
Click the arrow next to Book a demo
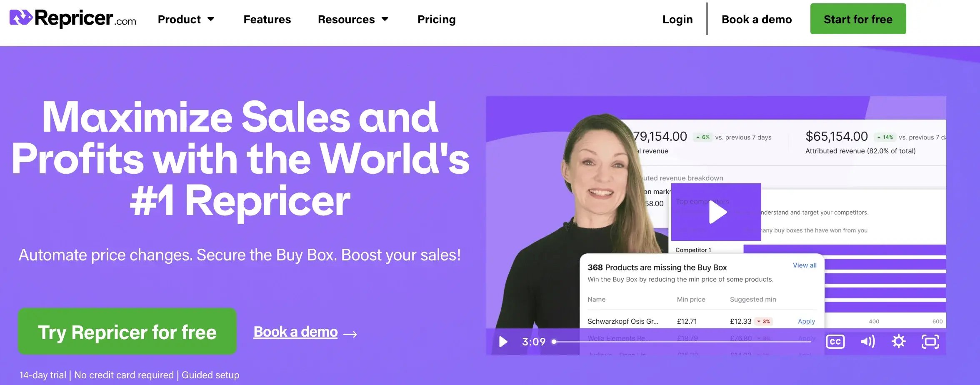[350, 334]
